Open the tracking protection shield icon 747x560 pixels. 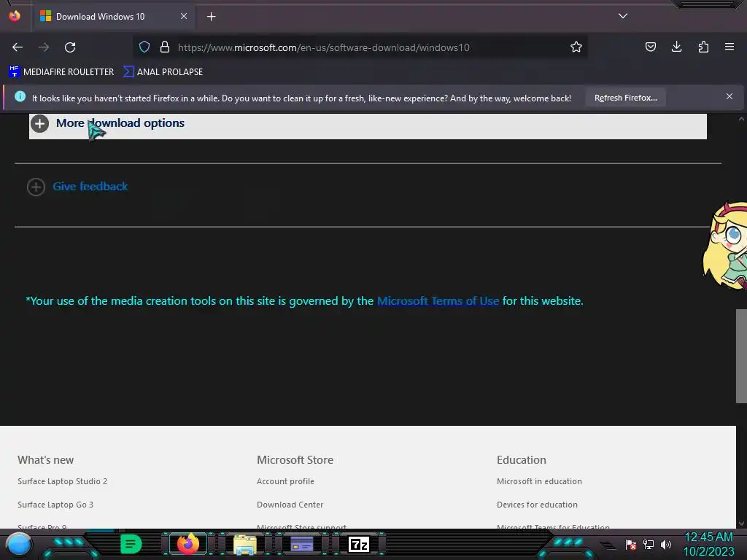144,47
